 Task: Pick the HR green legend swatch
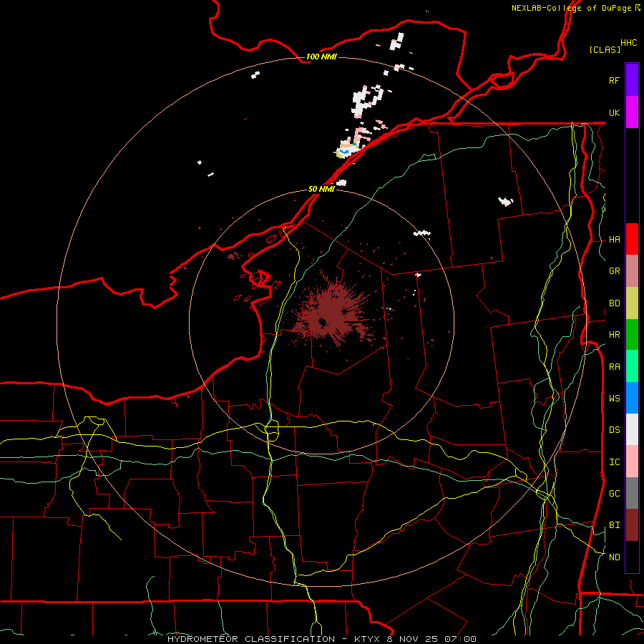[x=632, y=335]
